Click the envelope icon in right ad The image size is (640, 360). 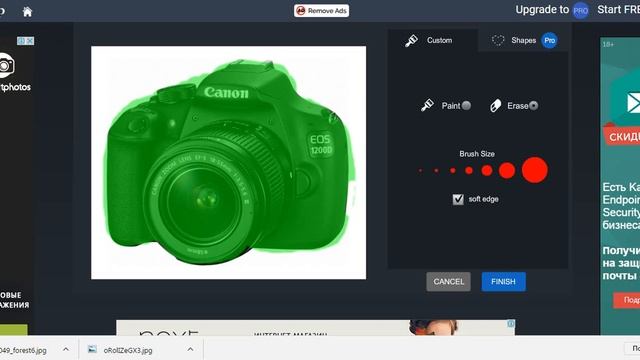633,102
